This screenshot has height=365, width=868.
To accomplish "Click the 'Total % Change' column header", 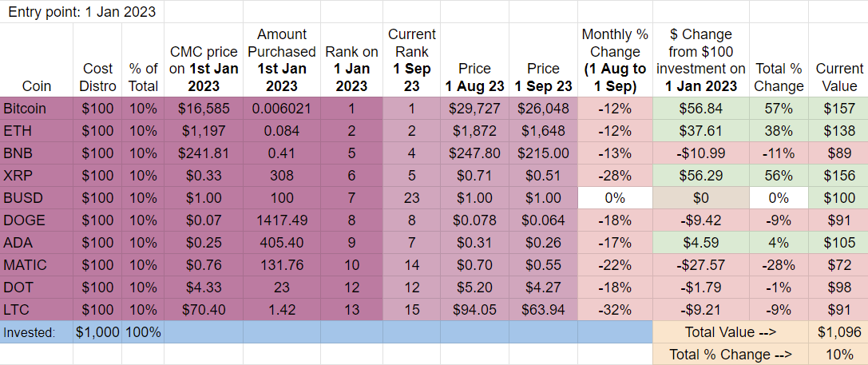I will coord(779,61).
